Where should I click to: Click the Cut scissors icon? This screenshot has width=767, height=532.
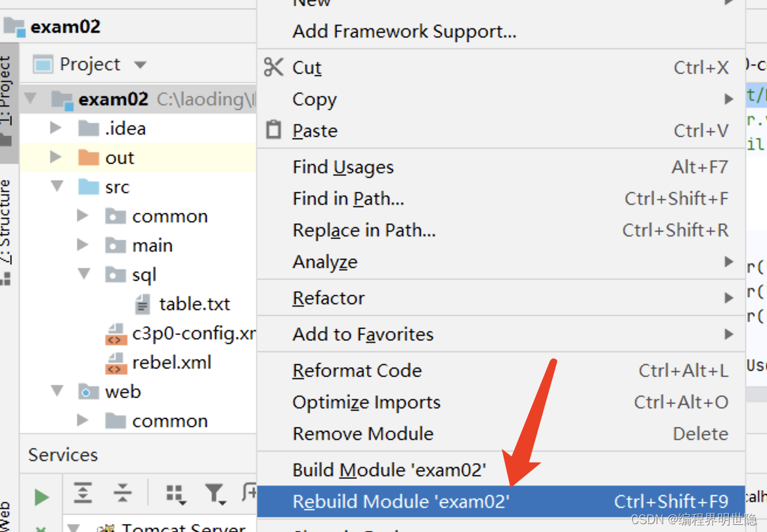273,67
